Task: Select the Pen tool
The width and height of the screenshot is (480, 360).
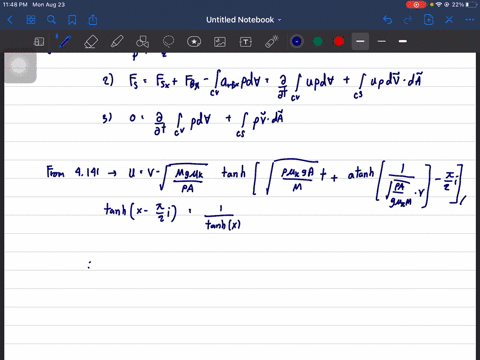Action: [64, 41]
